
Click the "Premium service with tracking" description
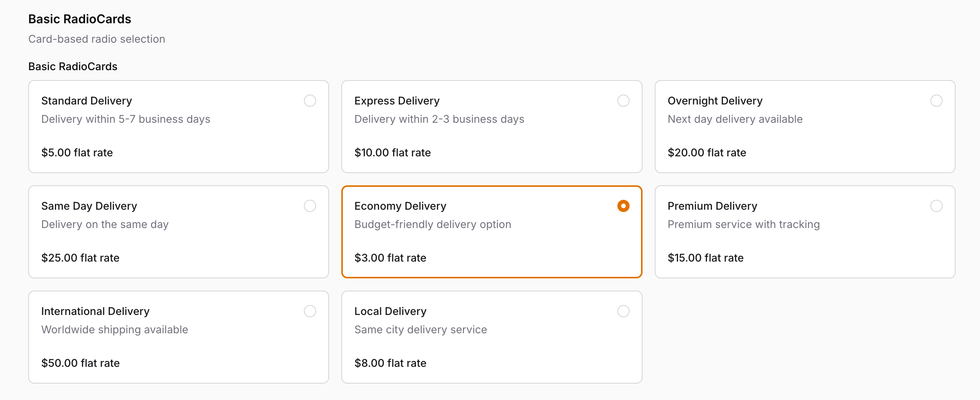pyautogui.click(x=744, y=224)
